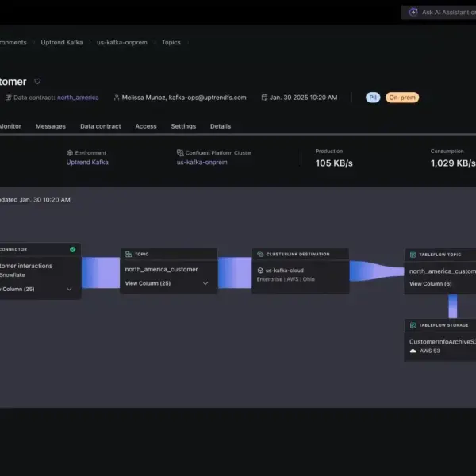
Task: Switch to the Monitor tab
Action: click(x=10, y=126)
